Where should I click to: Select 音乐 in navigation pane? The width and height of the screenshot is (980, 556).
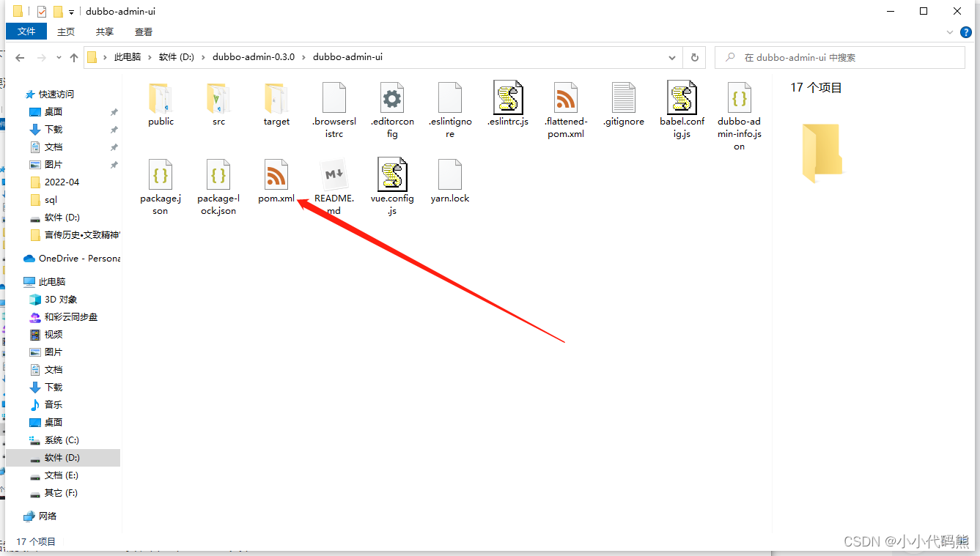54,404
